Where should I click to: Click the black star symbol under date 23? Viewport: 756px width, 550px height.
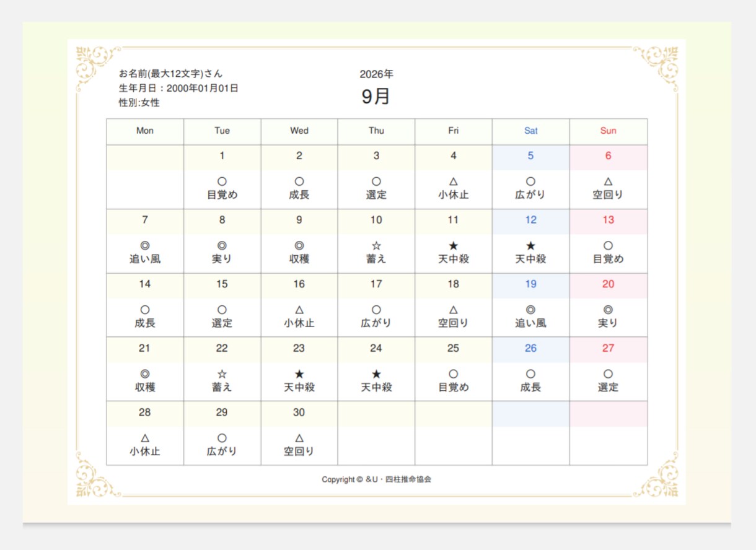click(299, 374)
